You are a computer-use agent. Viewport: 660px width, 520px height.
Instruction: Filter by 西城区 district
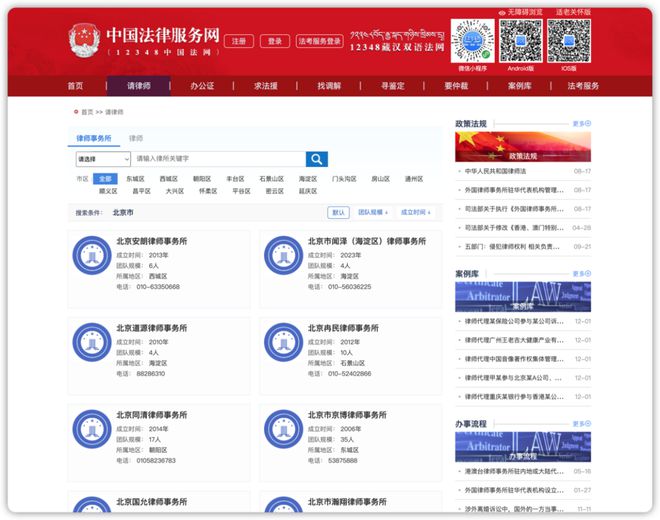[x=169, y=179]
